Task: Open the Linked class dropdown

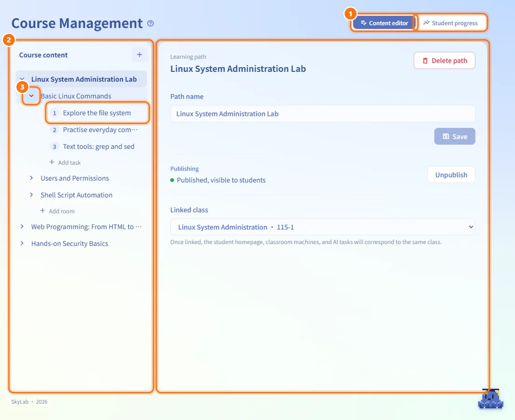Action: (x=322, y=227)
